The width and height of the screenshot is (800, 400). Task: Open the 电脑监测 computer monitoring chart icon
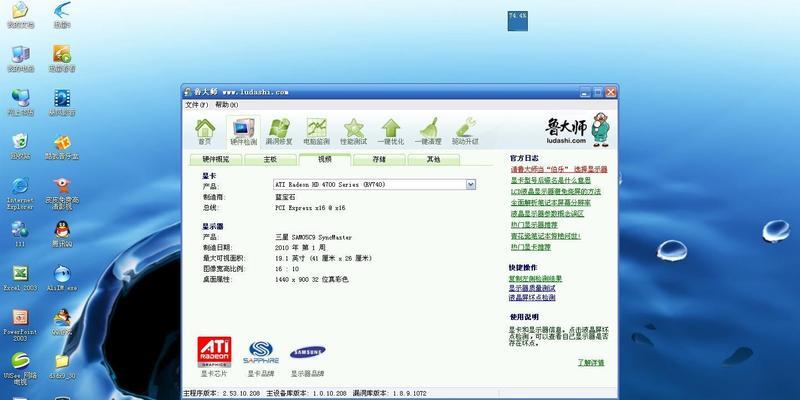click(x=316, y=132)
